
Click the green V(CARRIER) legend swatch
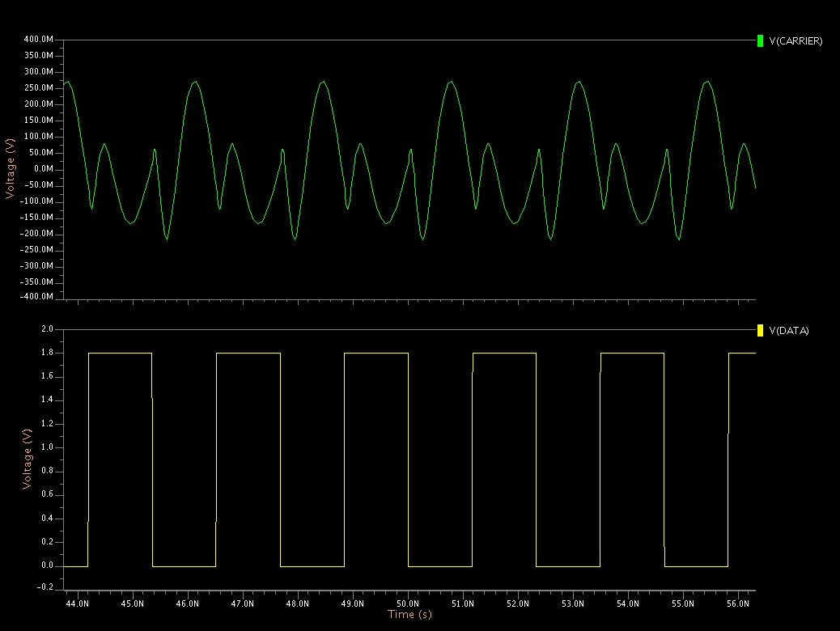(760, 40)
